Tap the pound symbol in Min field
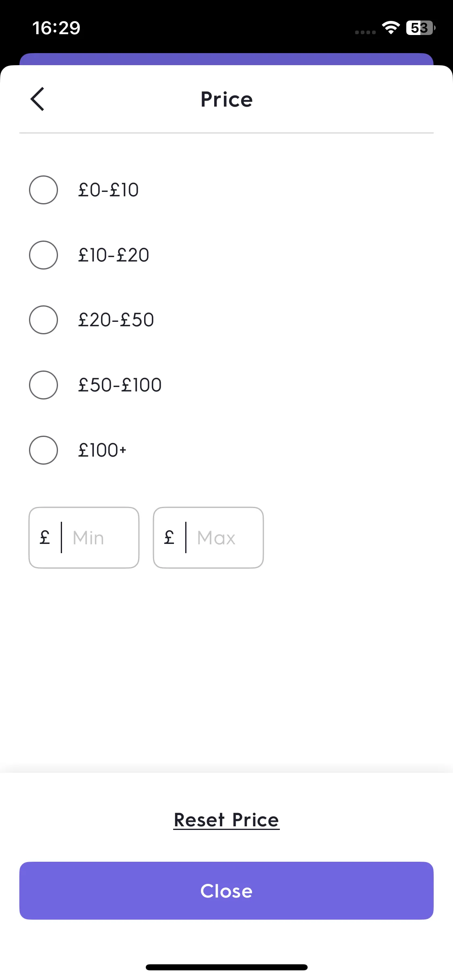 coord(45,537)
